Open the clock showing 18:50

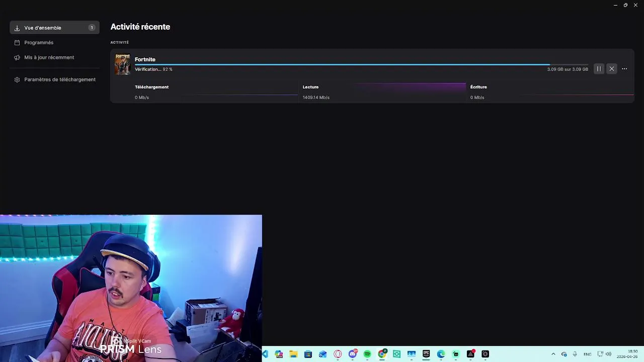[627, 354]
